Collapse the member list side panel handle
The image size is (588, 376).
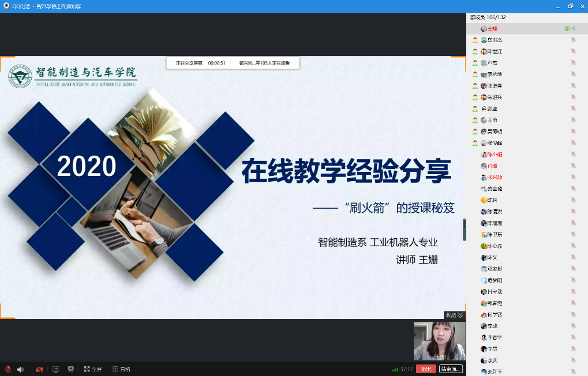click(464, 230)
